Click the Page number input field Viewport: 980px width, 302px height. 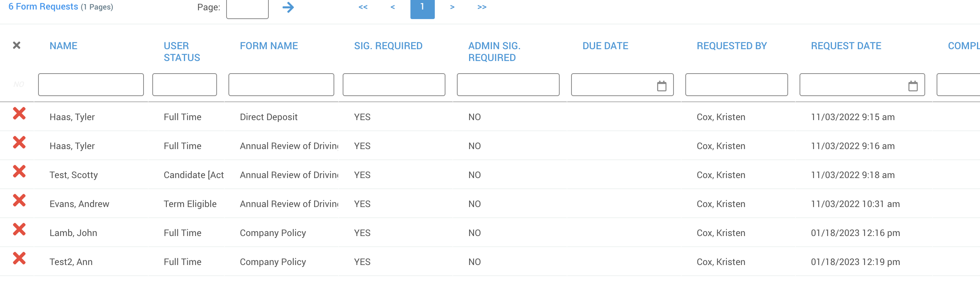pyautogui.click(x=247, y=8)
